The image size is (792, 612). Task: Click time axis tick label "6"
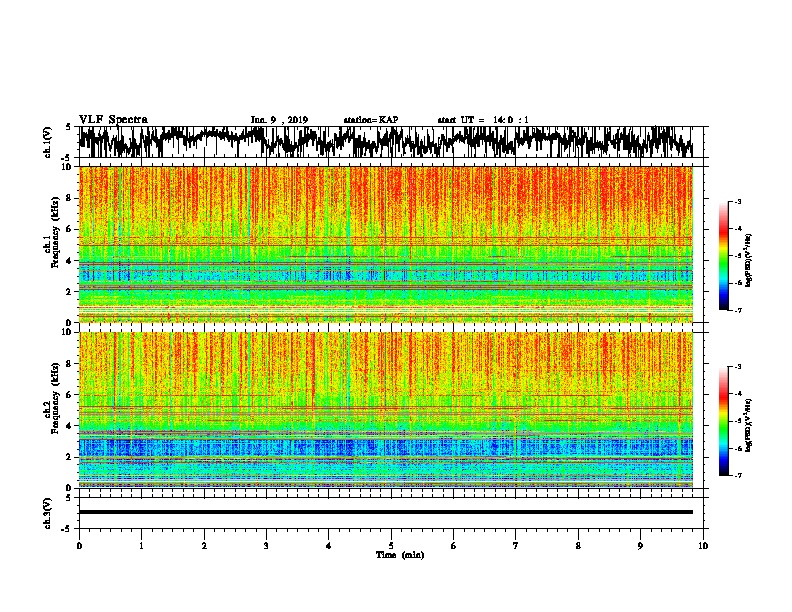tap(454, 545)
